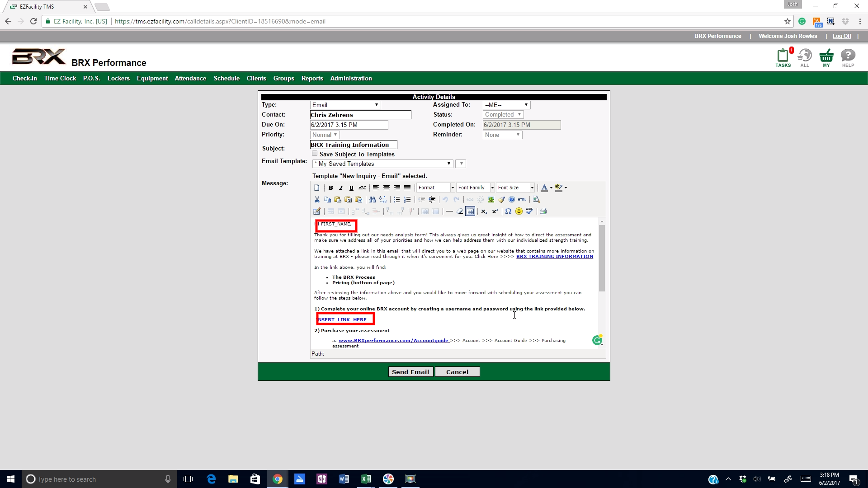Open the Tasks clipboard icon
Screen dimensions: 868x488
tap(783, 56)
